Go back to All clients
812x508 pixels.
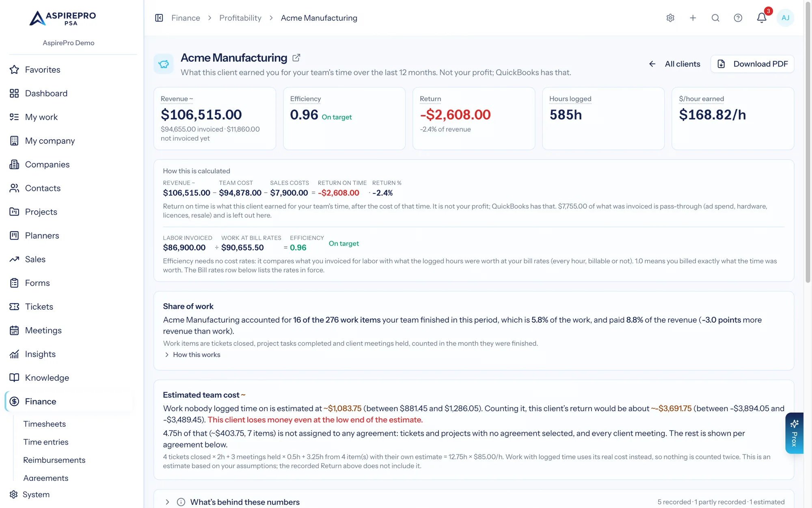coord(675,64)
